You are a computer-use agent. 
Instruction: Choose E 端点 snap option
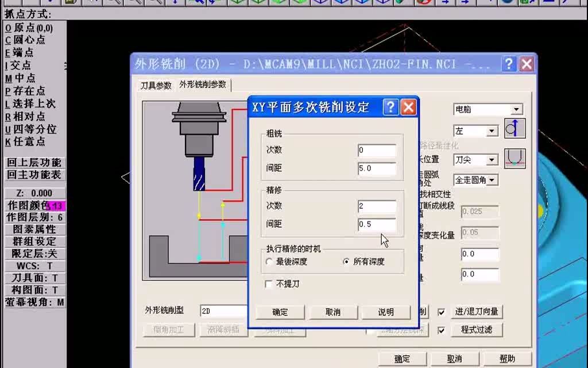[19, 52]
